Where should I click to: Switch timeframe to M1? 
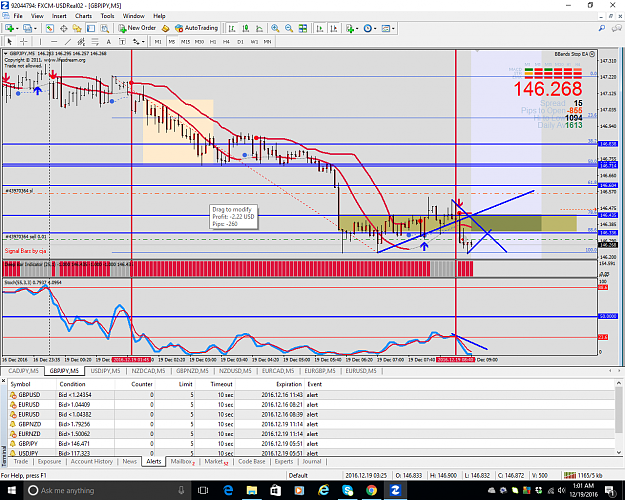[x=158, y=41]
